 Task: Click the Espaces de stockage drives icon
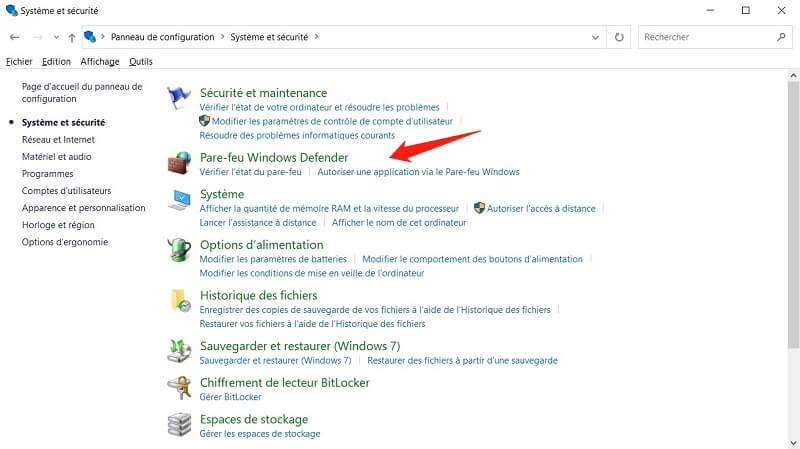179,425
